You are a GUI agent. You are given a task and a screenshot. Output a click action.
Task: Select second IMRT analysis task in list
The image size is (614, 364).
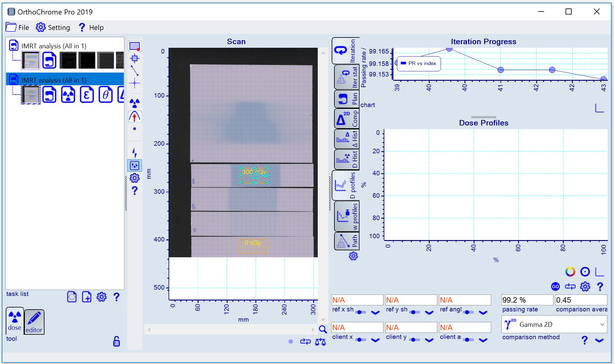[x=54, y=80]
